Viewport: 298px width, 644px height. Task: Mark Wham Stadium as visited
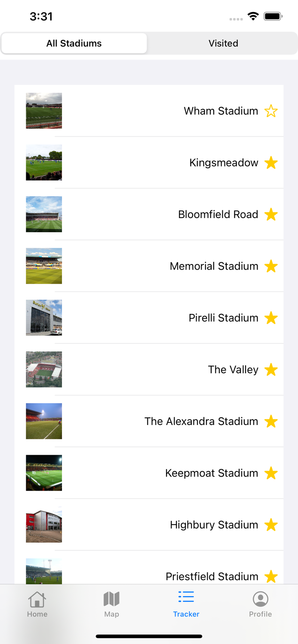(271, 111)
